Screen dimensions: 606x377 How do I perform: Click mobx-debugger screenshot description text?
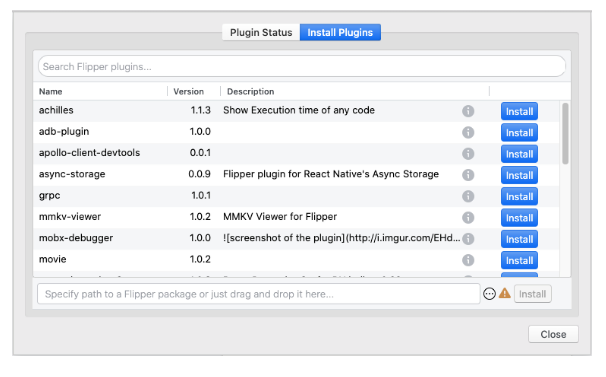pos(342,238)
